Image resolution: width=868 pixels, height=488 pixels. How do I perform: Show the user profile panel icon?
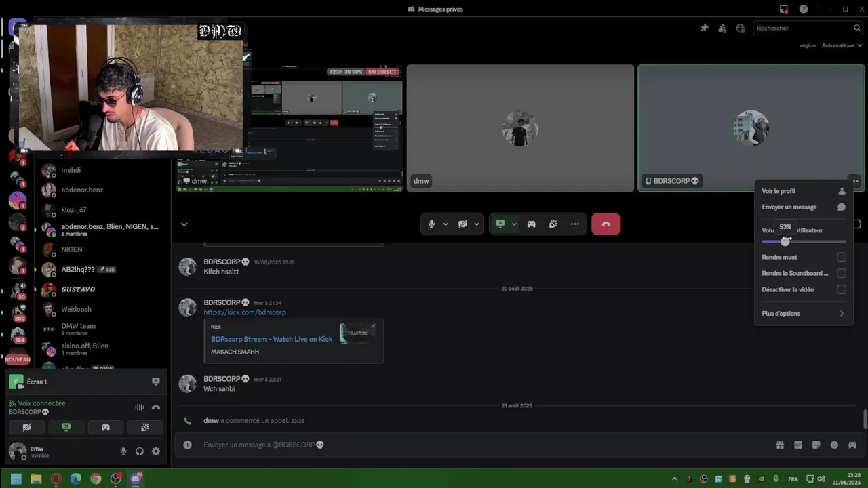[741, 28]
